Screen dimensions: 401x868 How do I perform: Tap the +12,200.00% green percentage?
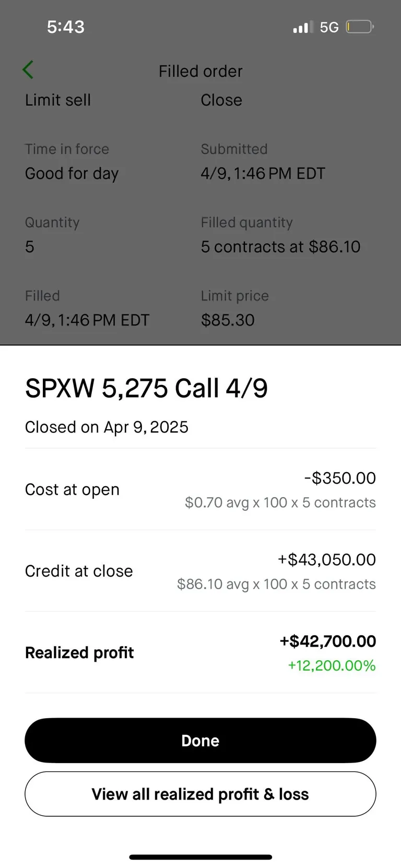point(332,665)
